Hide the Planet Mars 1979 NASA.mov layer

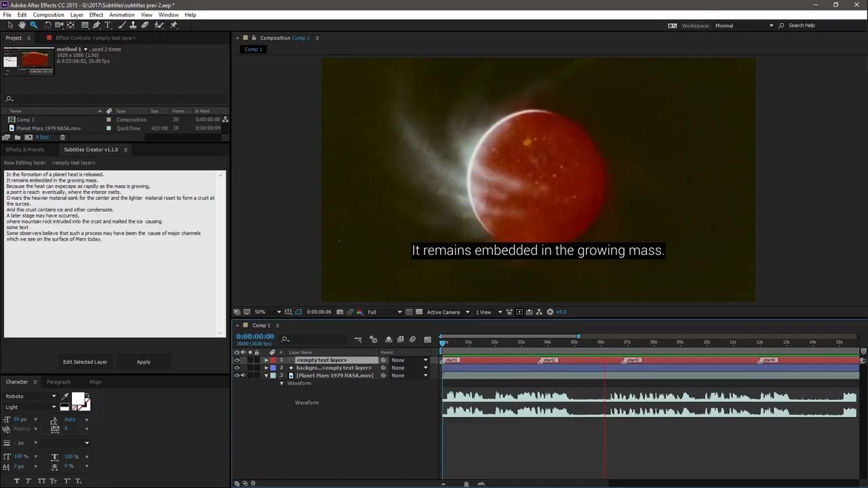pos(237,375)
